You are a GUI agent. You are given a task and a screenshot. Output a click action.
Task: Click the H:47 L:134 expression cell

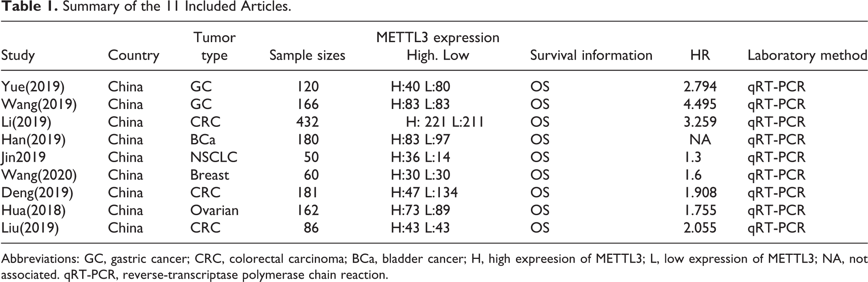(x=424, y=193)
